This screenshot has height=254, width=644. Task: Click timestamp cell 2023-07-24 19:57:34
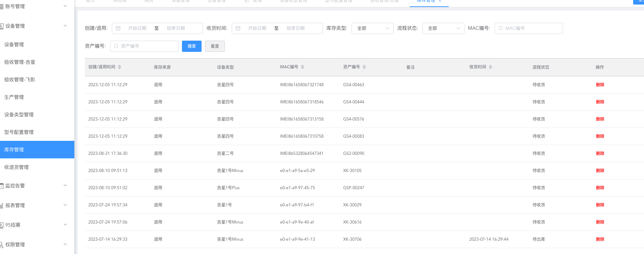point(108,205)
